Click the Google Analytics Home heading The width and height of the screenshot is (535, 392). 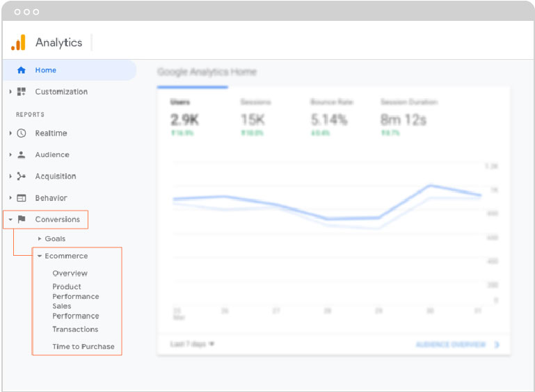click(x=207, y=72)
